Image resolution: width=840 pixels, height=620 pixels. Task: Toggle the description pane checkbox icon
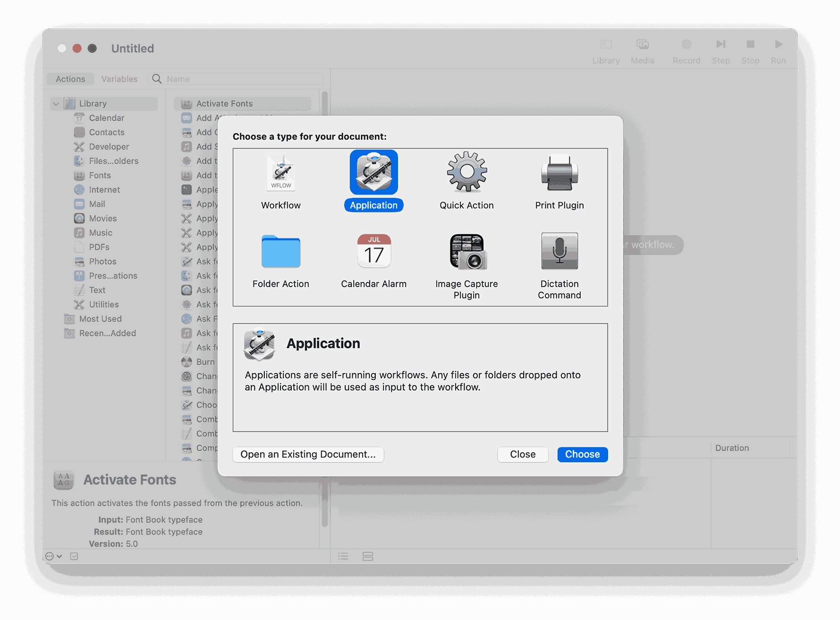[x=74, y=556]
